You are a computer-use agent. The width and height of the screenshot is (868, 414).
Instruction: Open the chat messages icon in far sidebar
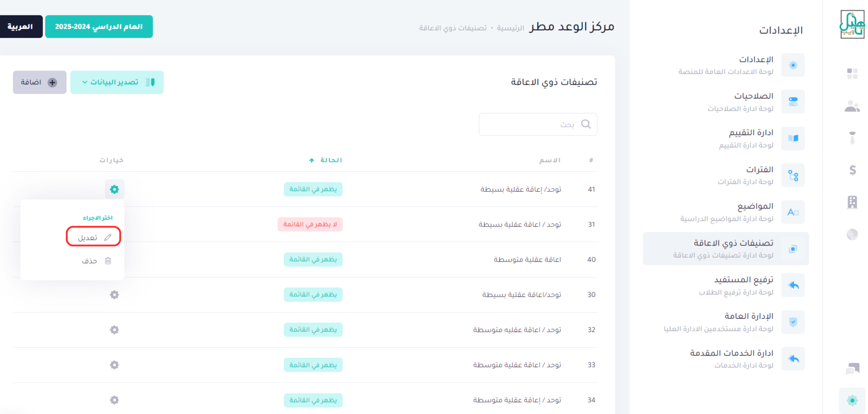click(852, 368)
